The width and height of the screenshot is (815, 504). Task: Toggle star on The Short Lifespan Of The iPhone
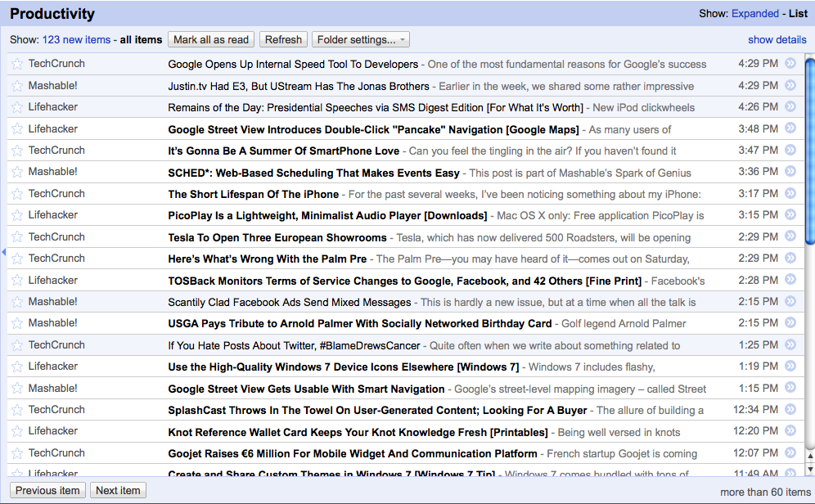(x=17, y=194)
